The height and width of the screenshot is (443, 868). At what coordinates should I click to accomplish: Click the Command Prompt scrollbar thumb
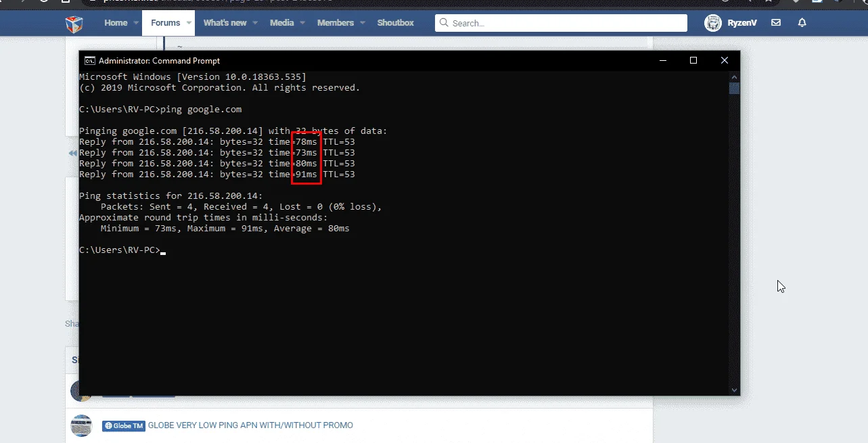[735, 88]
